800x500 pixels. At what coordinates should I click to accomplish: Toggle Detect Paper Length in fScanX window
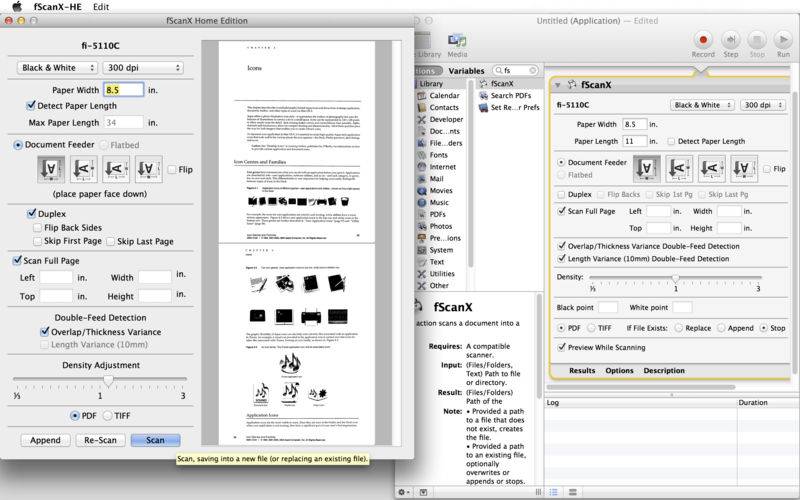(31, 106)
